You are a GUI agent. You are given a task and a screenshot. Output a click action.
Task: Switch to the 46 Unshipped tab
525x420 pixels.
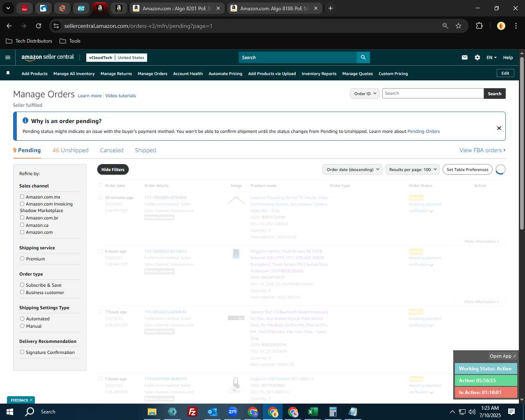click(x=71, y=150)
